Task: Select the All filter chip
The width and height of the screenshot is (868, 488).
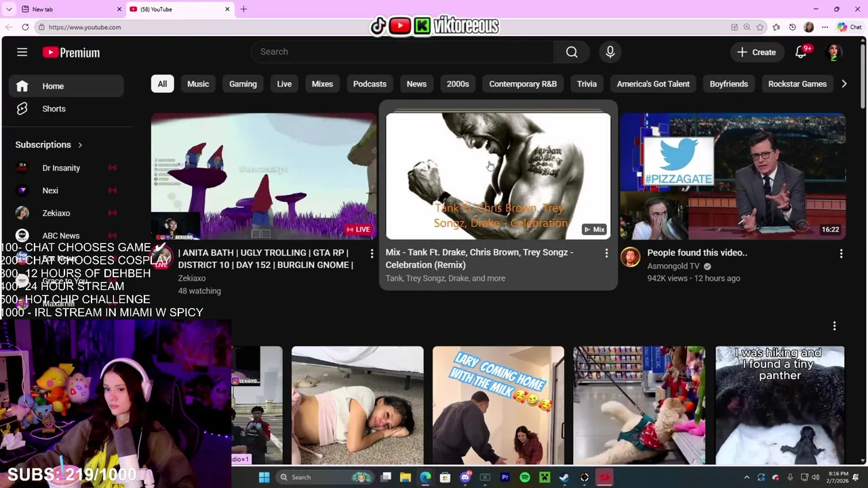Action: 162,84
